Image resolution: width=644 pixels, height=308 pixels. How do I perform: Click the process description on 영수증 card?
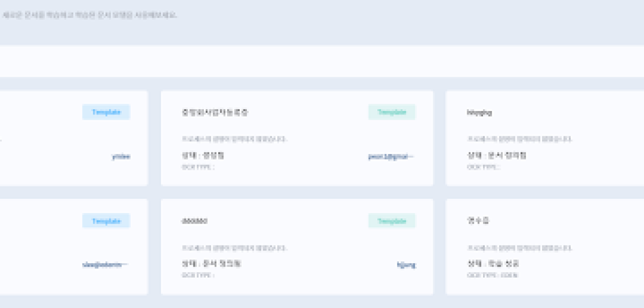519,248
